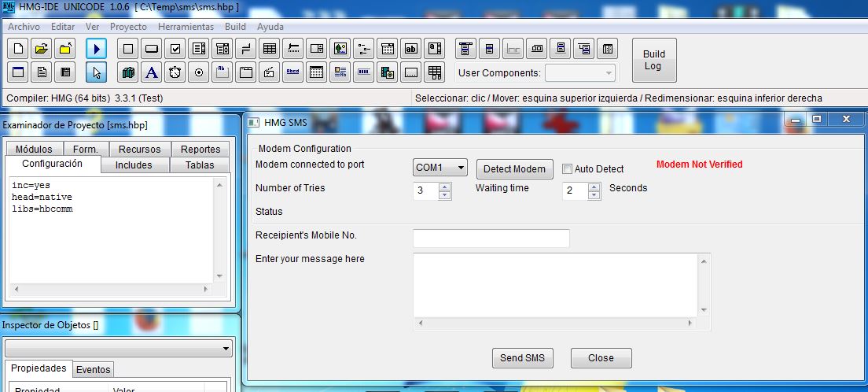Open the Proyecto menu
The image size is (868, 392).
(128, 27)
